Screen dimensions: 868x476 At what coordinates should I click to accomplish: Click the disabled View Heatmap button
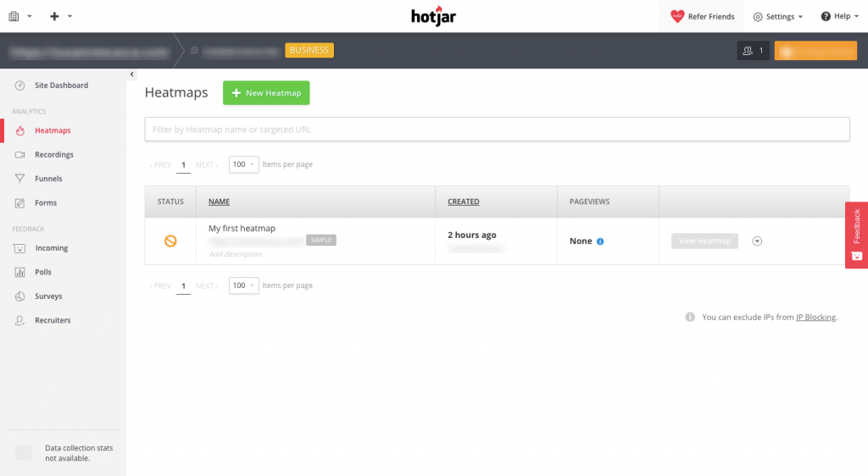[x=704, y=241]
